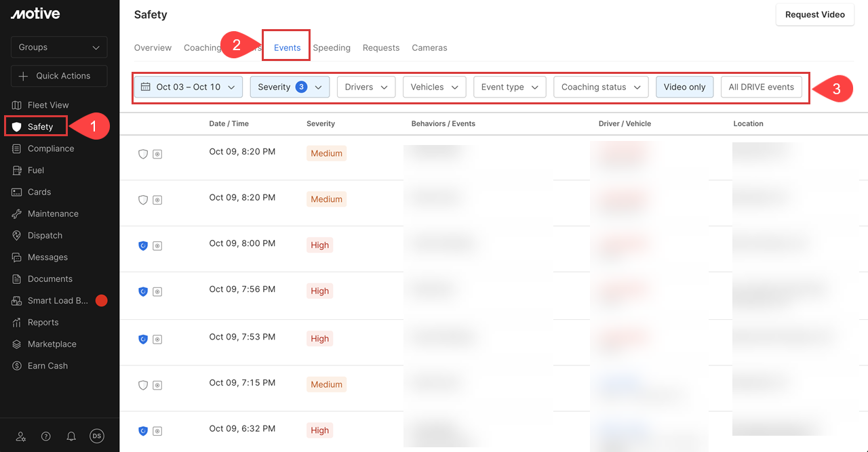The image size is (868, 452).
Task: Click the Request Video button
Action: (x=814, y=14)
